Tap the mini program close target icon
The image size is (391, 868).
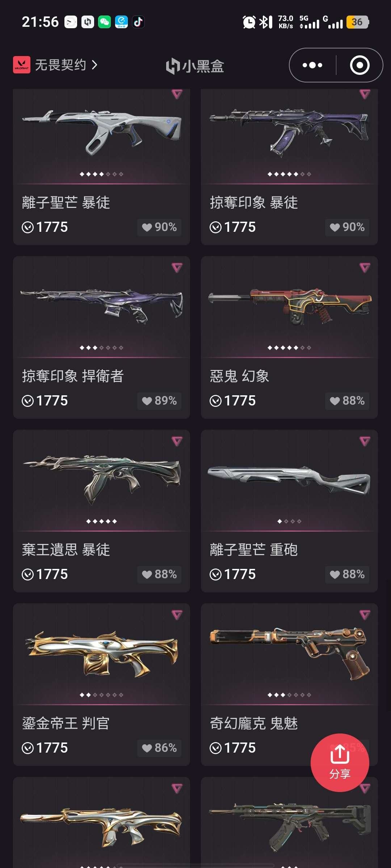click(360, 65)
